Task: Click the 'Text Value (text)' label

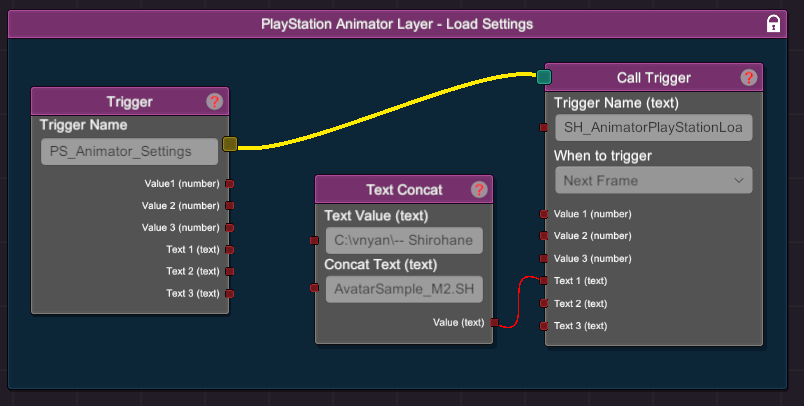Action: (376, 216)
